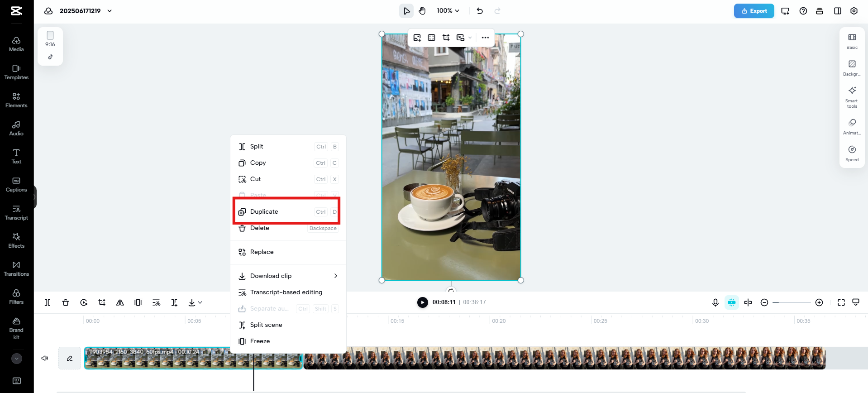
Task: Open the Templates panel
Action: (x=16, y=72)
